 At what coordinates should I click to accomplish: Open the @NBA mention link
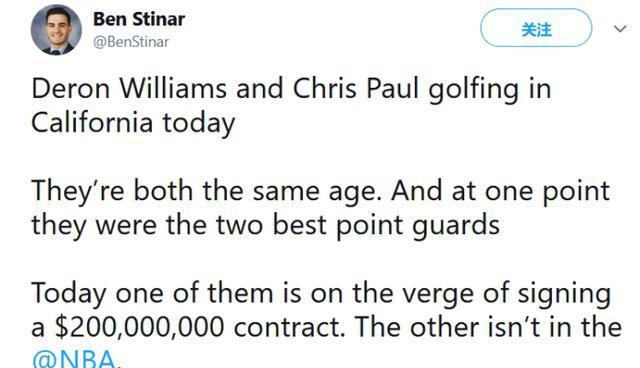[x=76, y=359]
